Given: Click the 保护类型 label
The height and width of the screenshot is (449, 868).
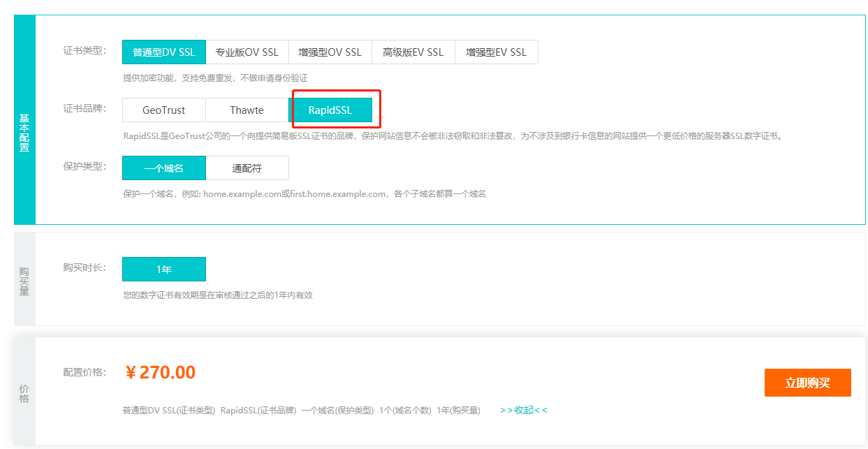Looking at the screenshot, I should coord(84,167).
